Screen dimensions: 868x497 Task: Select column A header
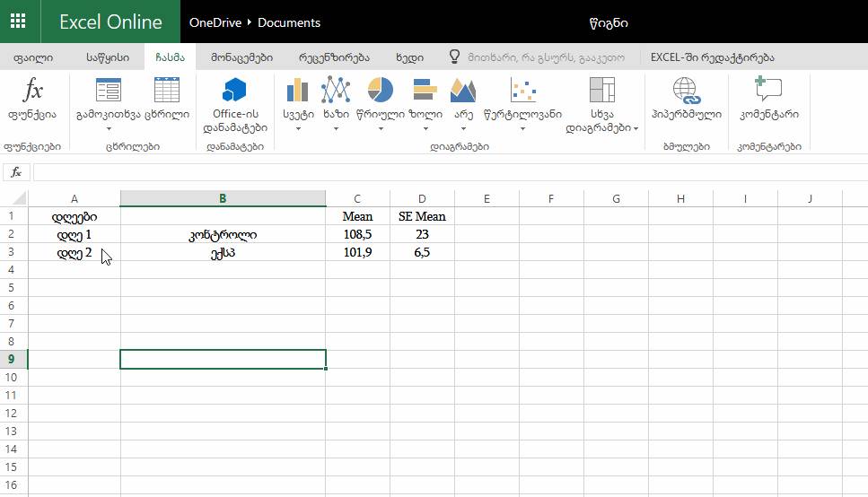coord(75,198)
